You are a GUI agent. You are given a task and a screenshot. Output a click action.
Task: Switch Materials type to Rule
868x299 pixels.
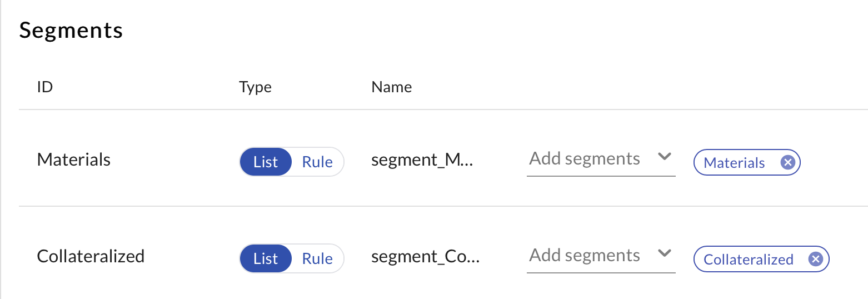tap(317, 162)
